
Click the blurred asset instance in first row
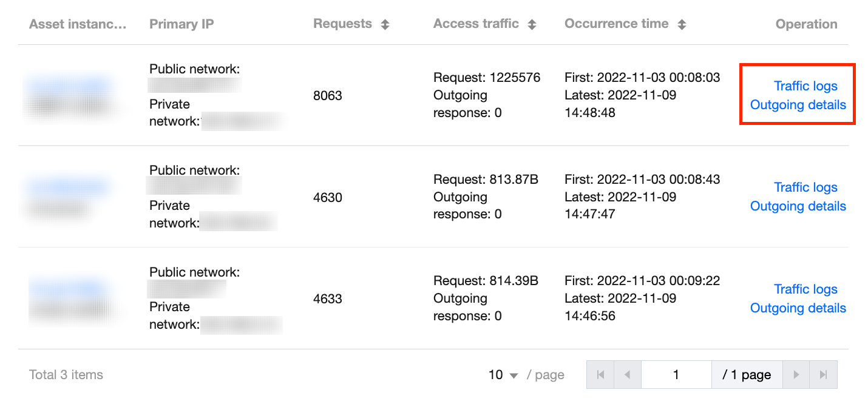click(x=70, y=87)
